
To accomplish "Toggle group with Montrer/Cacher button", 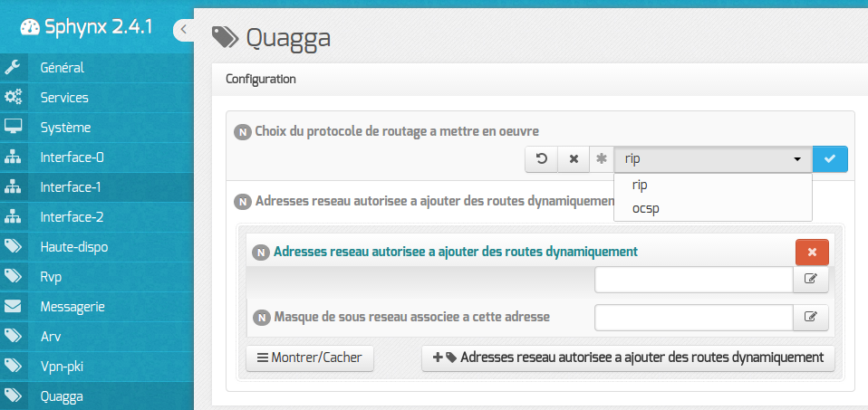I will click(310, 358).
